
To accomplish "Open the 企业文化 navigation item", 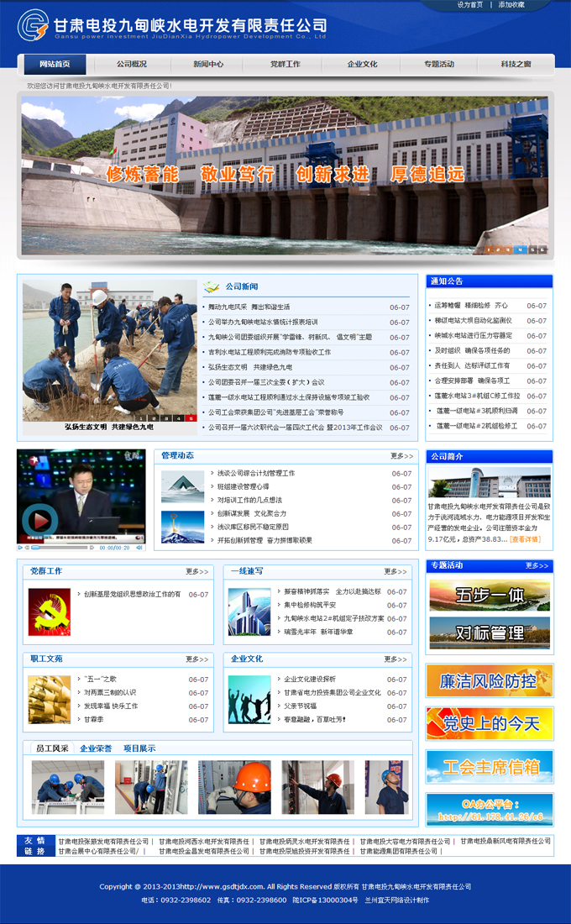I will (x=363, y=64).
